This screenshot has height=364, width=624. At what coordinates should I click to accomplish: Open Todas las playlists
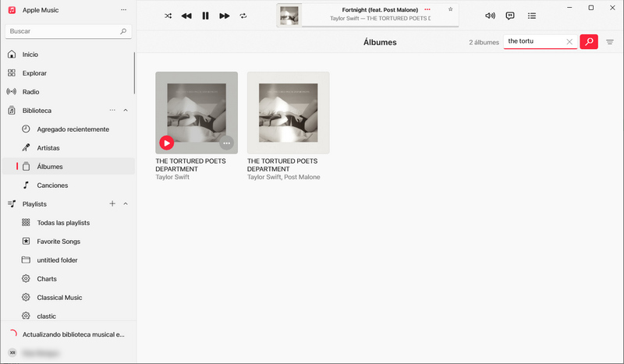tap(69, 223)
